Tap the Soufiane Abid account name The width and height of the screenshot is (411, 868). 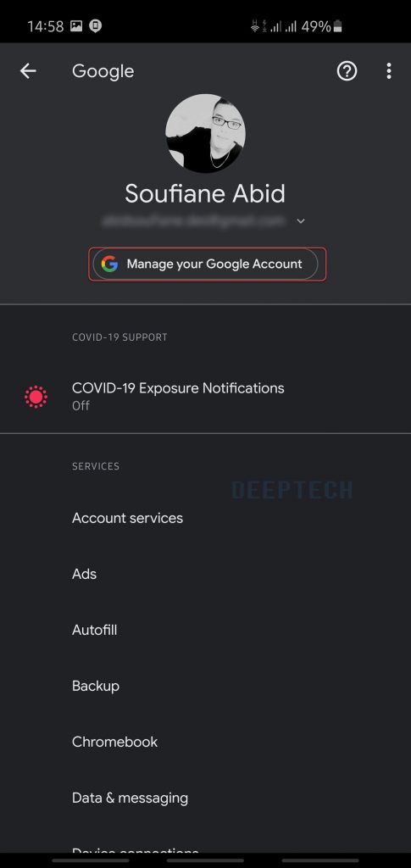click(x=205, y=194)
